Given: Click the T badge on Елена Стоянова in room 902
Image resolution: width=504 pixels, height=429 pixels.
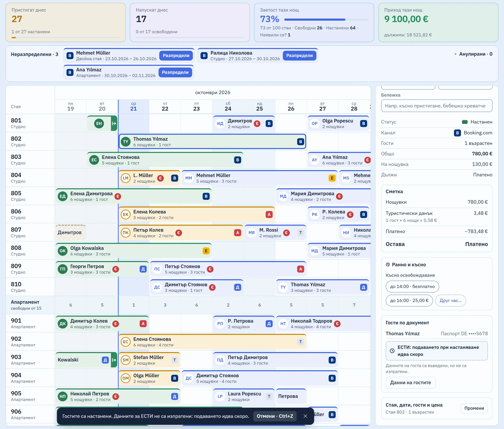Looking at the screenshot, I should click(x=300, y=342).
